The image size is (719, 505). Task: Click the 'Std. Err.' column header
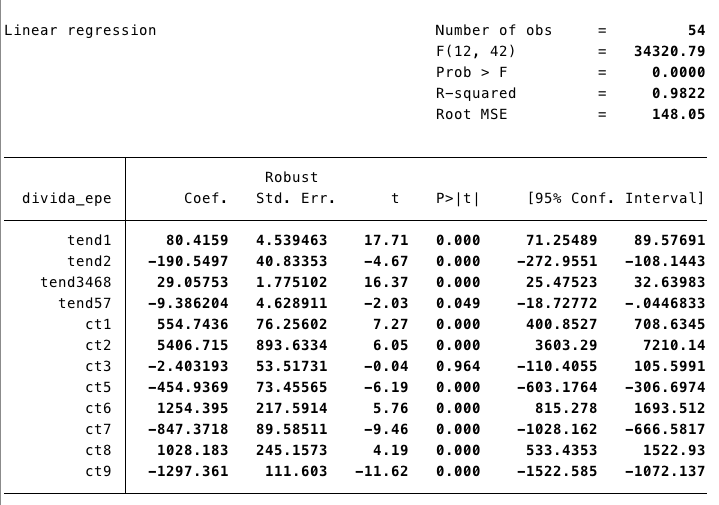pyautogui.click(x=295, y=198)
